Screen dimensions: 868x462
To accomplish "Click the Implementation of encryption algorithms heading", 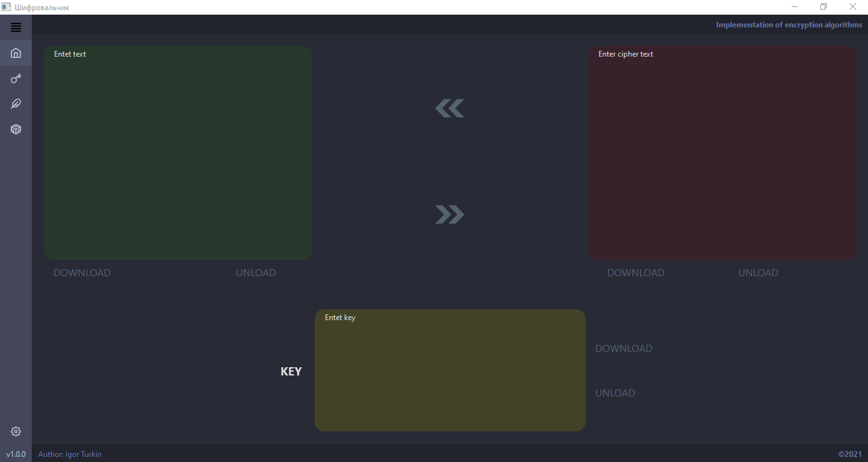I will [789, 24].
